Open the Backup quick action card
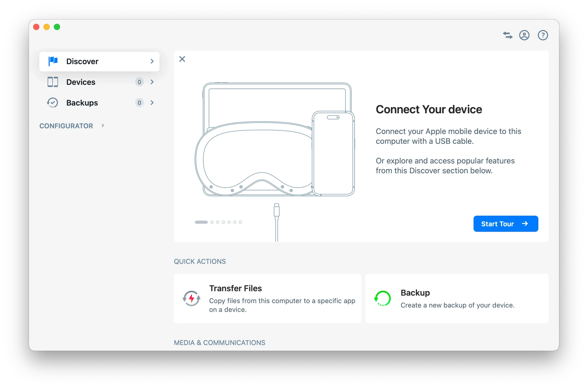 pyautogui.click(x=457, y=298)
